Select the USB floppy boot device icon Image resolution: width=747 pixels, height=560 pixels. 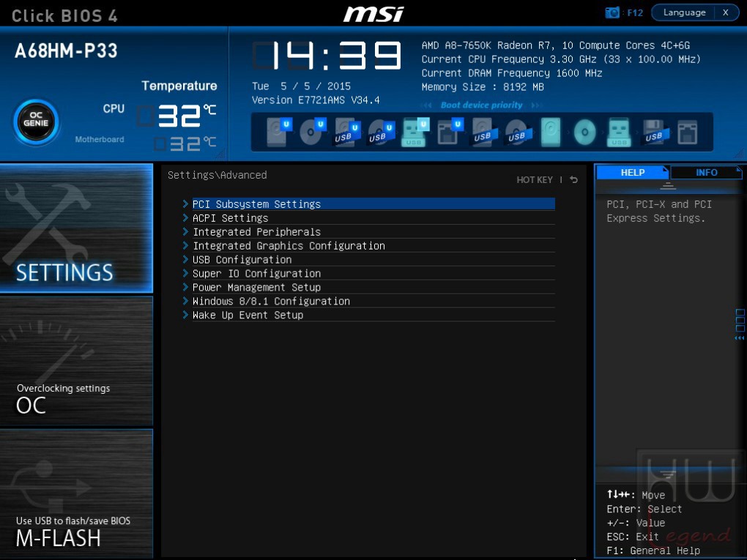tap(655, 132)
